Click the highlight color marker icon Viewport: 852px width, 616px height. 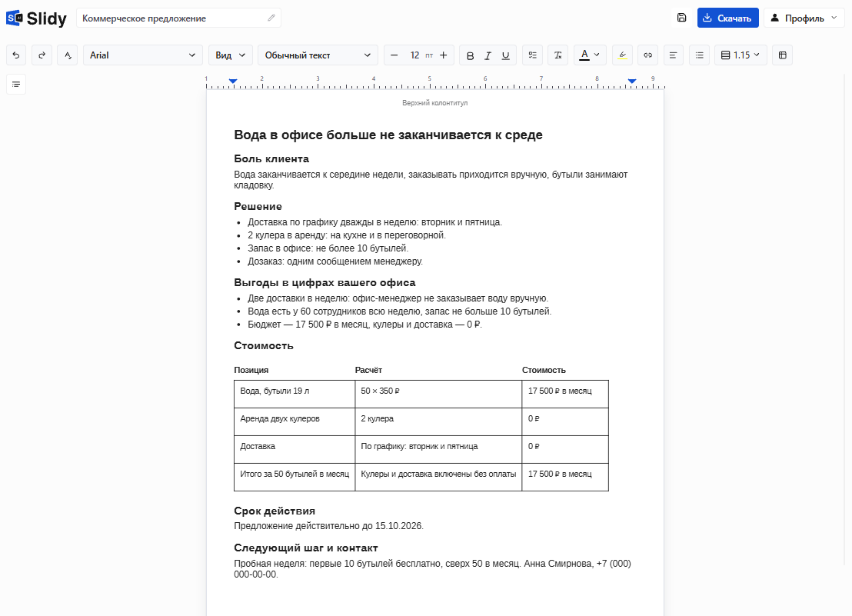(622, 55)
